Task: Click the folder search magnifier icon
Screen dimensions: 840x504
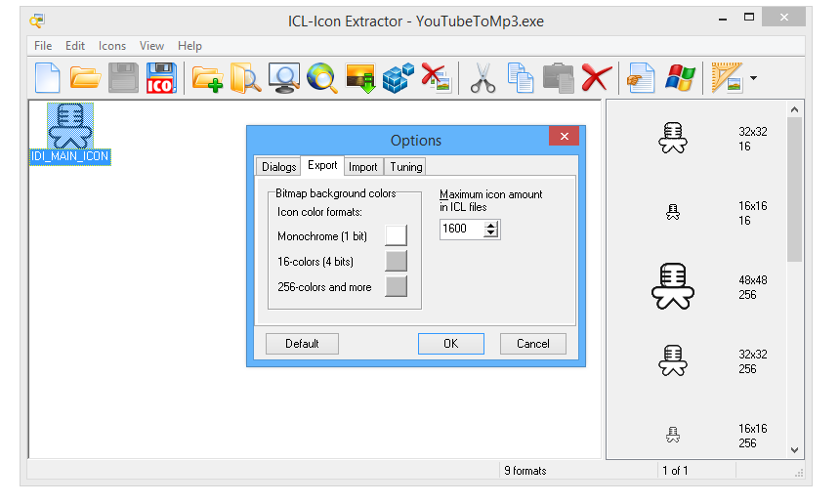Action: pos(245,78)
